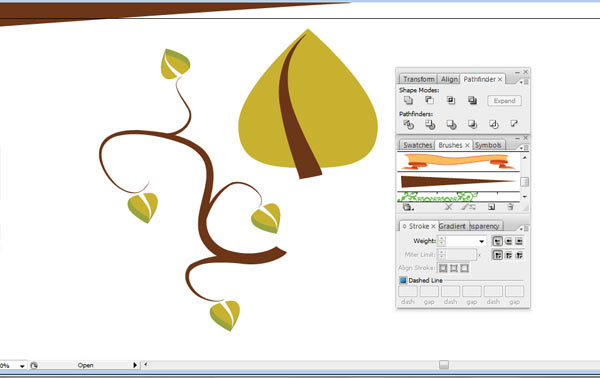Click the Outline pathfinder icon
600x378 pixels.
coord(494,124)
